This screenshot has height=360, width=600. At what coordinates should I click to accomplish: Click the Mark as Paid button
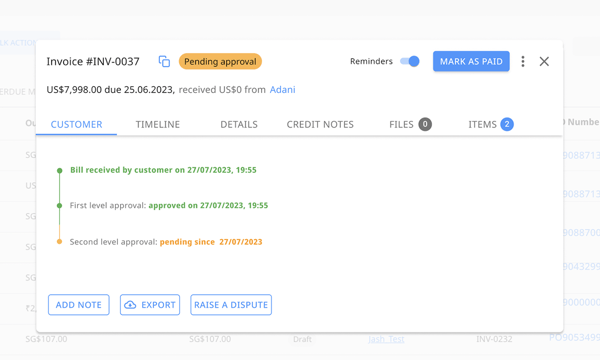[471, 61]
